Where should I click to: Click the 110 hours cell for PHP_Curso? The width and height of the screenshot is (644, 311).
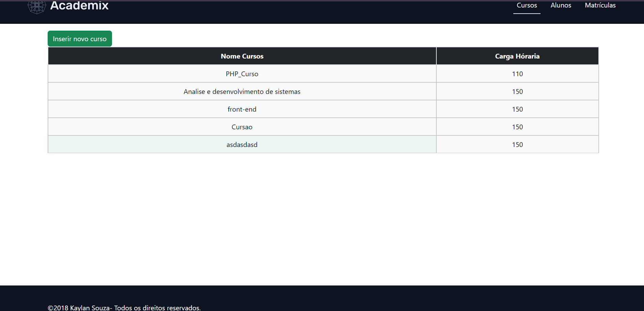(x=517, y=74)
